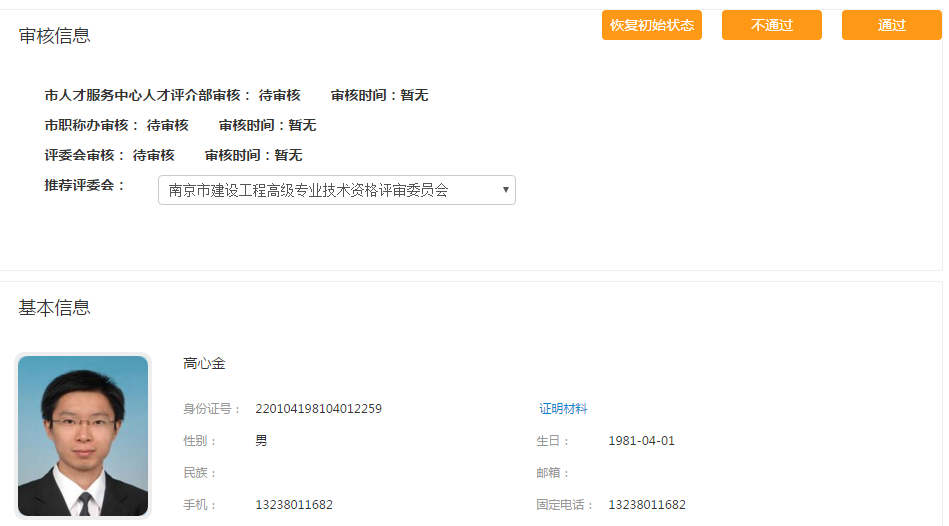The width and height of the screenshot is (949, 526).
Task: Click the 基本信息 section heading
Action: (55, 308)
